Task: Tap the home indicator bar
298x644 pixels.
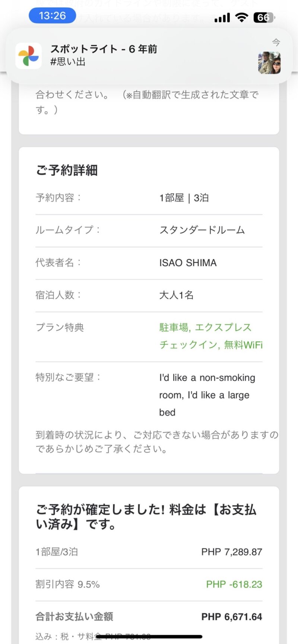Action: [x=149, y=637]
